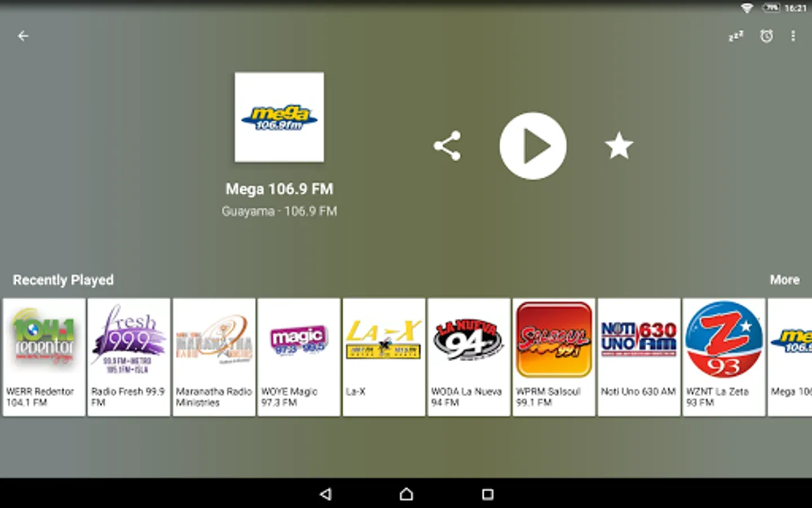
Task: Set an alarm with the clock icon
Action: click(x=766, y=36)
